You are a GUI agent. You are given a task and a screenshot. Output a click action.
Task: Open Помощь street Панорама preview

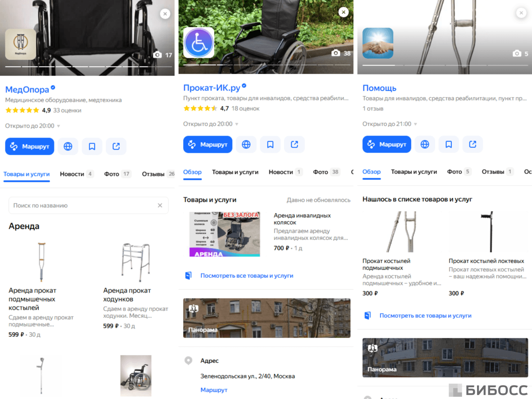tap(445, 358)
